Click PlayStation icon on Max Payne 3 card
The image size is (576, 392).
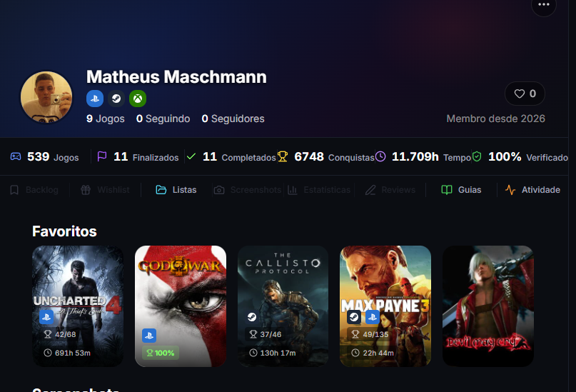coord(373,317)
